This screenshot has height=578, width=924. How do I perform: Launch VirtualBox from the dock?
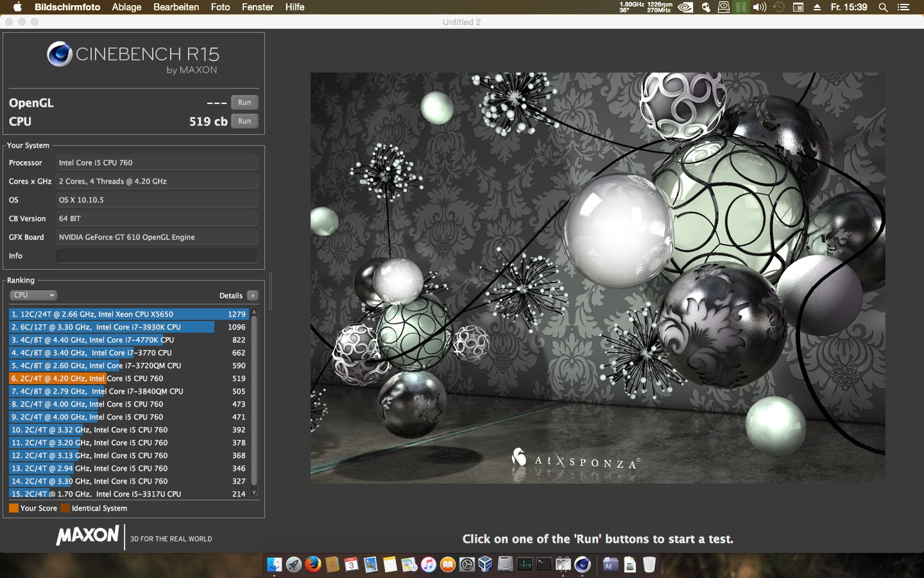tap(486, 565)
